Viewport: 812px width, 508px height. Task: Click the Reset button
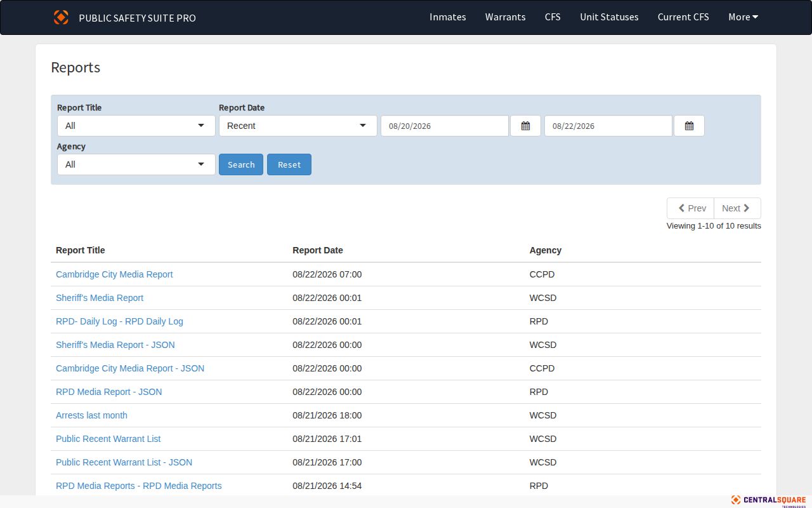(x=289, y=164)
